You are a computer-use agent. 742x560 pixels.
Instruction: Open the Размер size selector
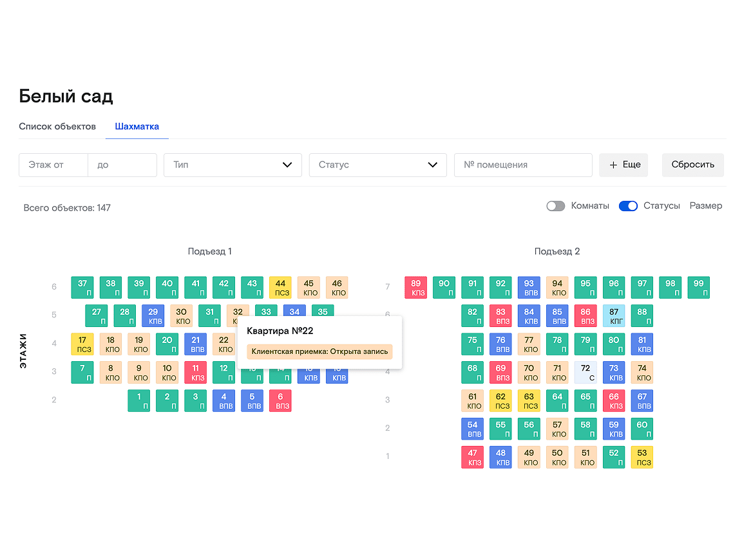[705, 206]
